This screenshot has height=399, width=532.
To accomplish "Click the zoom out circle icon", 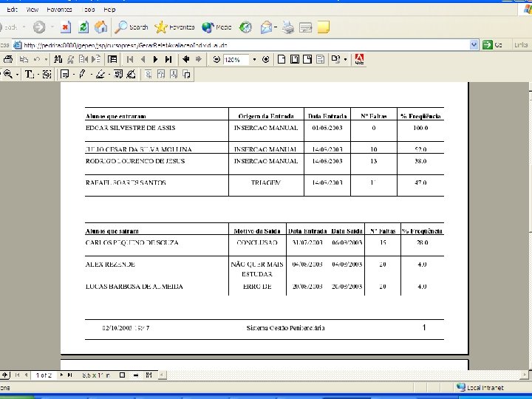I will (216, 60).
